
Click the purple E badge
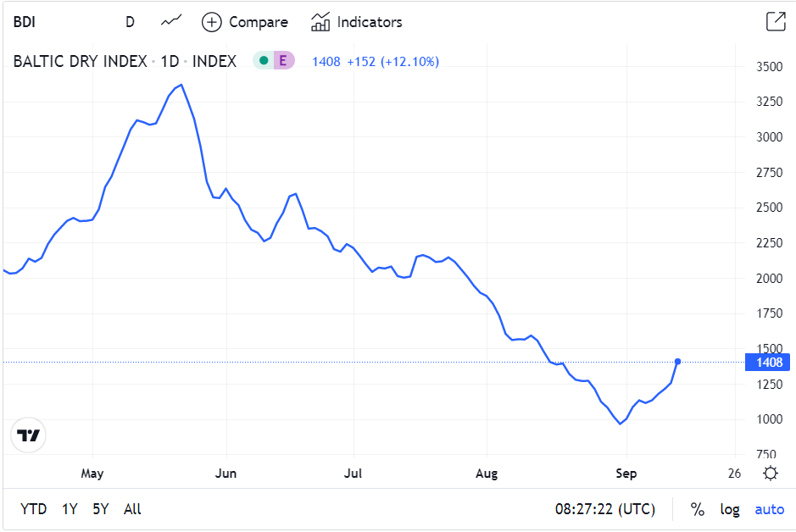pos(283,61)
